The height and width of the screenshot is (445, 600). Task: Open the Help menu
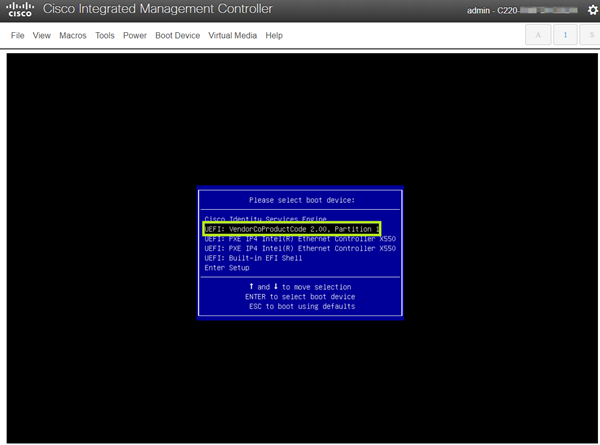pyautogui.click(x=274, y=36)
